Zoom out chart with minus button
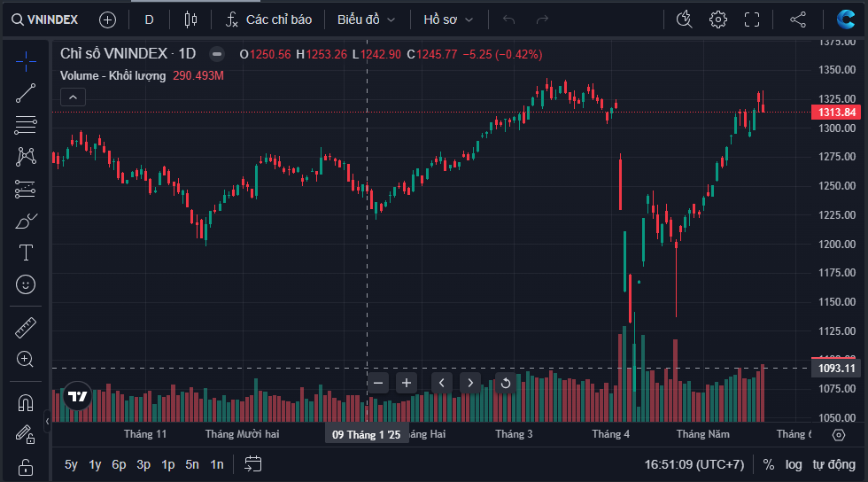 (x=378, y=383)
